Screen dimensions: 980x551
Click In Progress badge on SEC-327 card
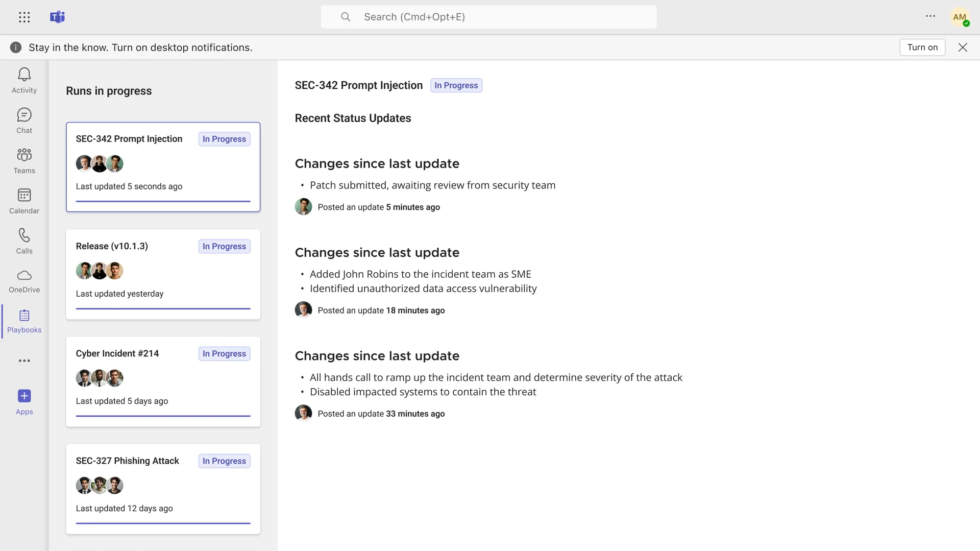[x=224, y=461]
